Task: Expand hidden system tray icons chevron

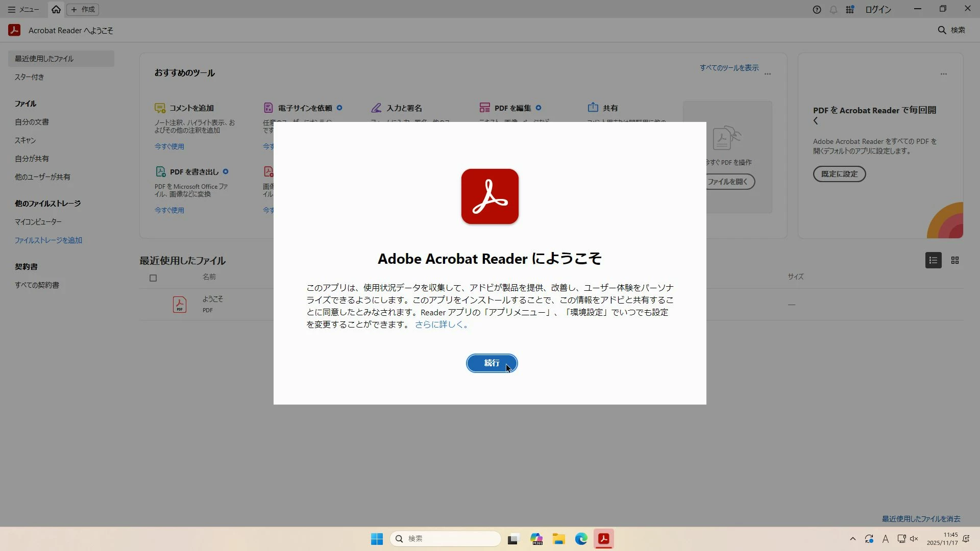Action: click(852, 539)
